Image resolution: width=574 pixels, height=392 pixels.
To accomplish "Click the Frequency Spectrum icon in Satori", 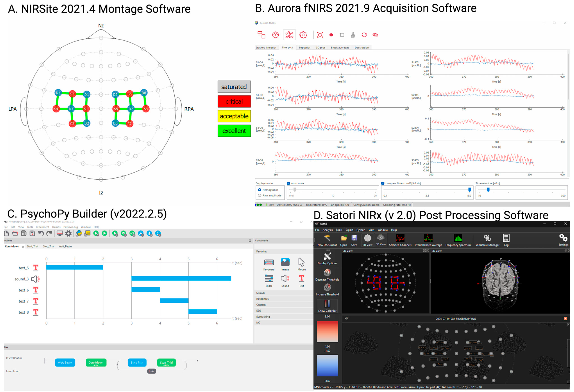I will (458, 238).
